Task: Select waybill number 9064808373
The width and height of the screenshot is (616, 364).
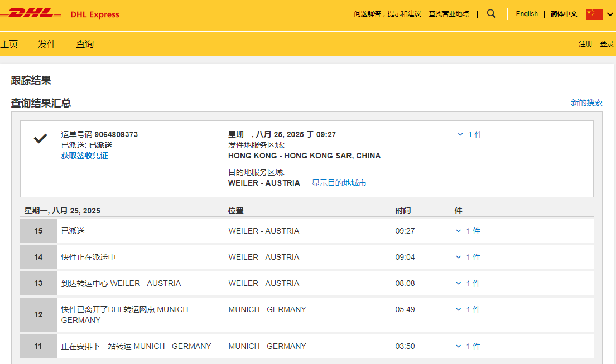Action: 116,134
